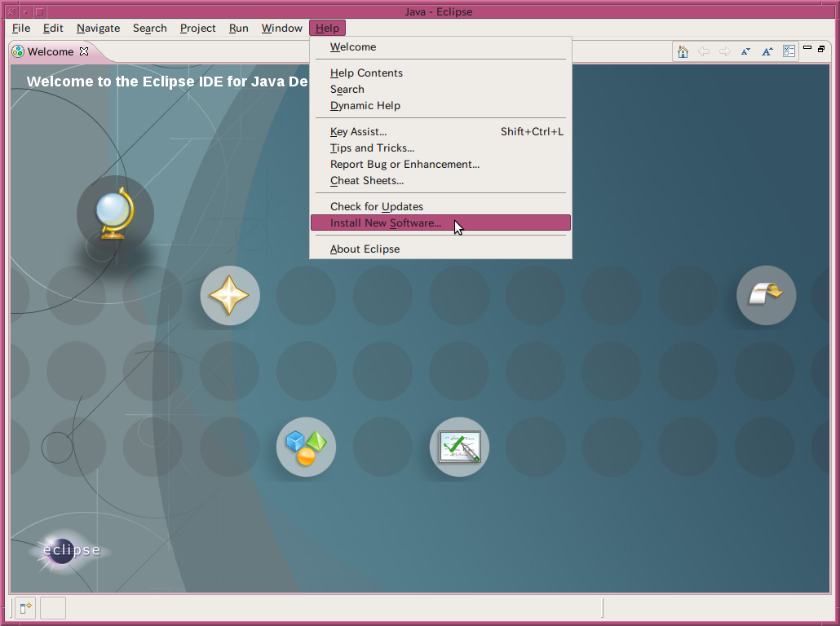This screenshot has width=840, height=626.
Task: Open the Overview globe icon
Action: point(115,214)
